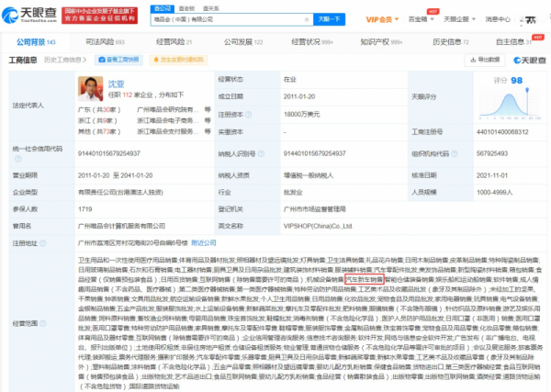Click the 沈亚 profile photo
This screenshot has height=392, width=551.
pyautogui.click(x=90, y=88)
